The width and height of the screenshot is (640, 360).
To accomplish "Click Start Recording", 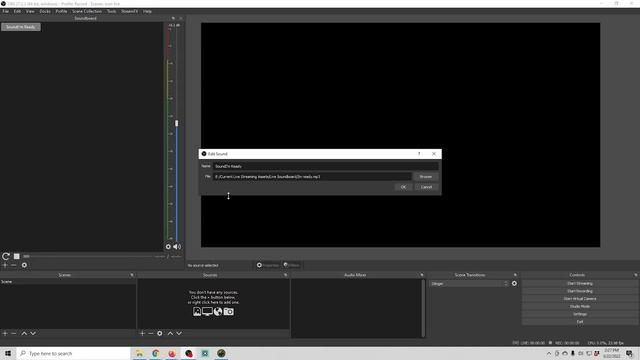I will point(580,291).
